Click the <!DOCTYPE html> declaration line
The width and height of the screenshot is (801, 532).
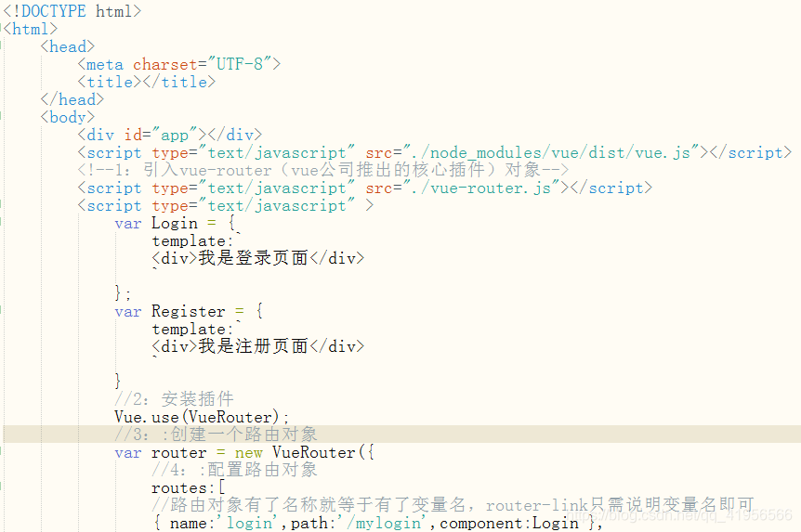tap(72, 11)
